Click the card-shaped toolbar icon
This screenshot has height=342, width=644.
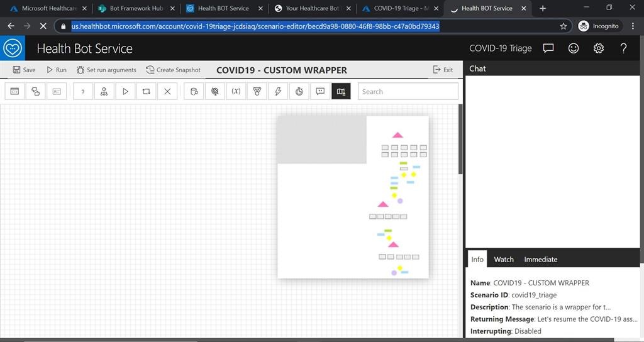57,92
